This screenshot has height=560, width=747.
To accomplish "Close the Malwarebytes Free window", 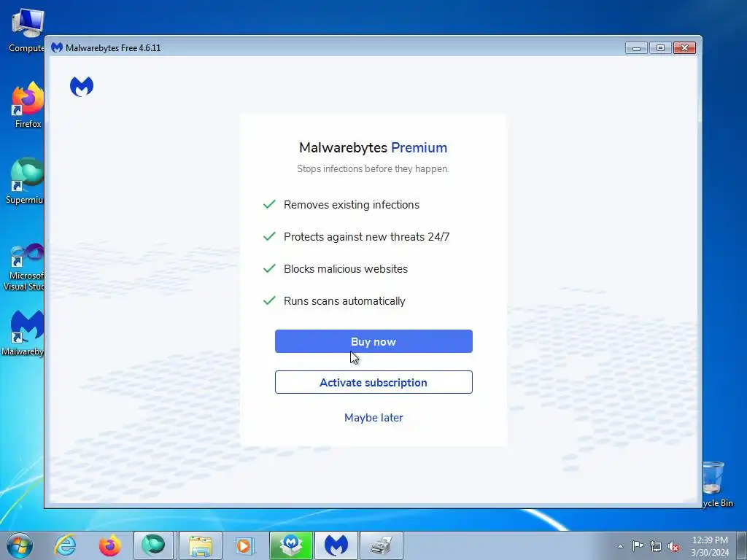I will [684, 47].
